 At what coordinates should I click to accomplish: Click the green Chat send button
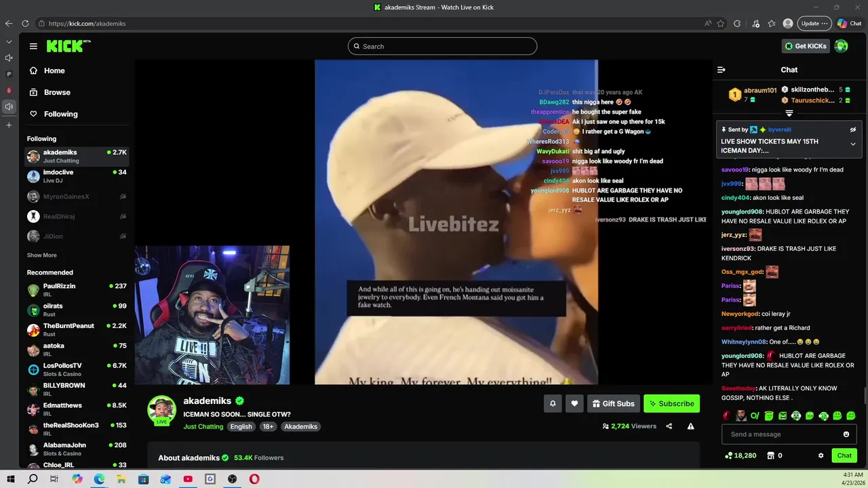(x=844, y=455)
